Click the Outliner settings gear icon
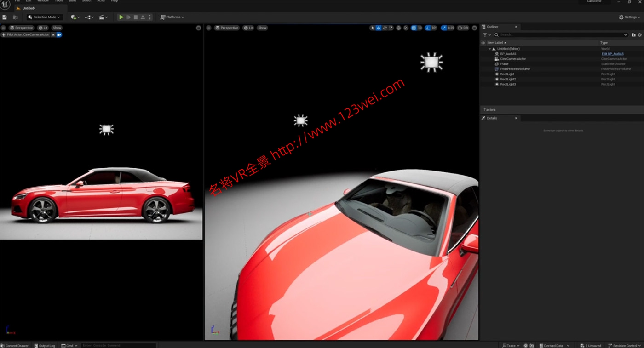 pos(639,34)
